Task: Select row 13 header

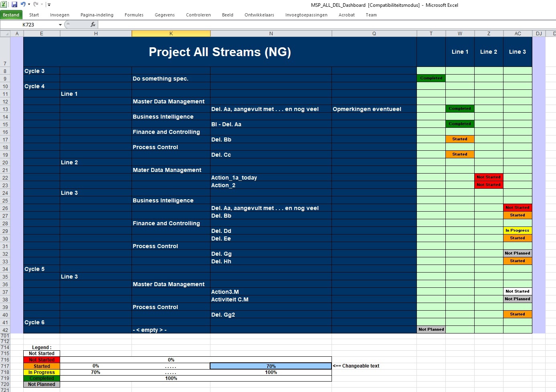Action: point(5,109)
